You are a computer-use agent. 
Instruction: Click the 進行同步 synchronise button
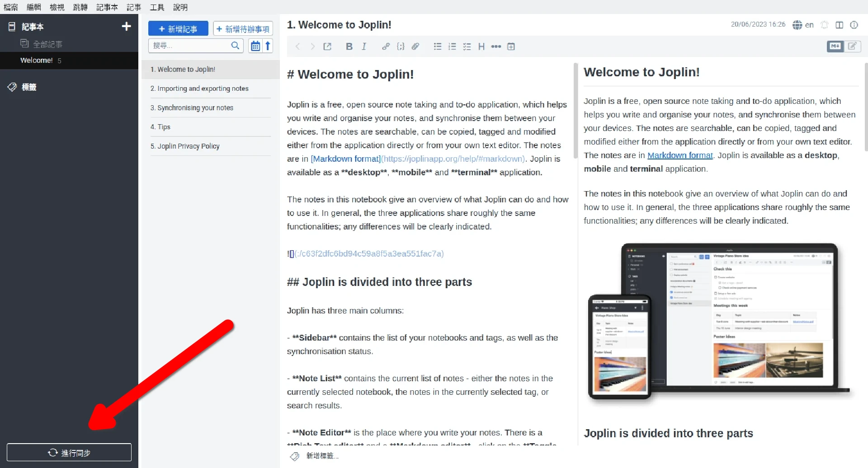69,453
